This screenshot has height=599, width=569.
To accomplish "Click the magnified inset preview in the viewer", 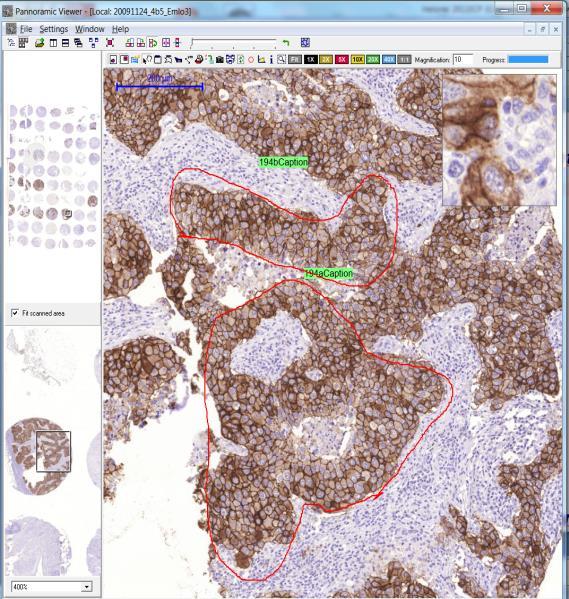I will pyautogui.click(x=499, y=140).
